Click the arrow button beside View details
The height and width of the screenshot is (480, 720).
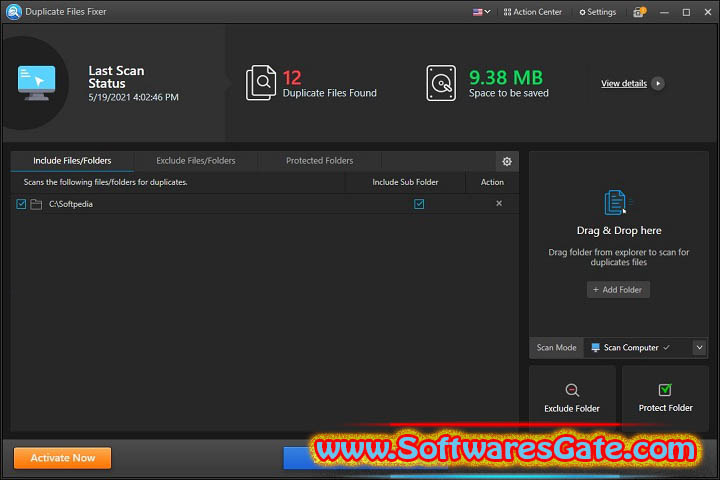pos(658,84)
